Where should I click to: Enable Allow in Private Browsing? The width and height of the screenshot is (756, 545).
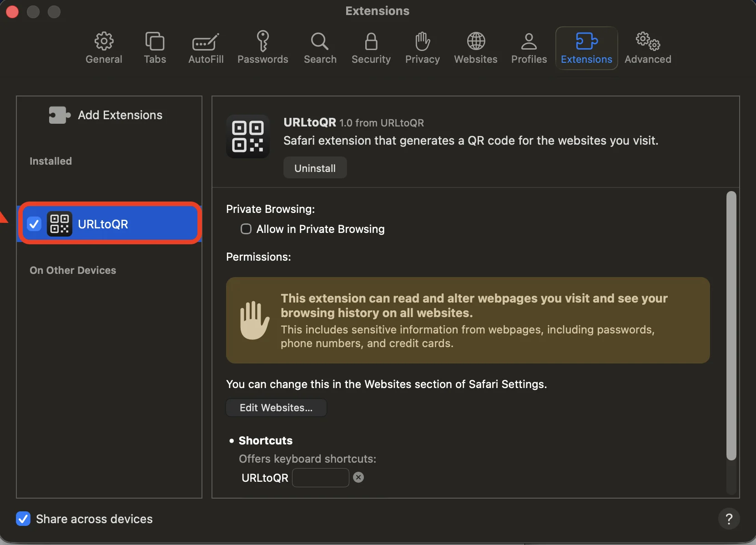pyautogui.click(x=246, y=229)
